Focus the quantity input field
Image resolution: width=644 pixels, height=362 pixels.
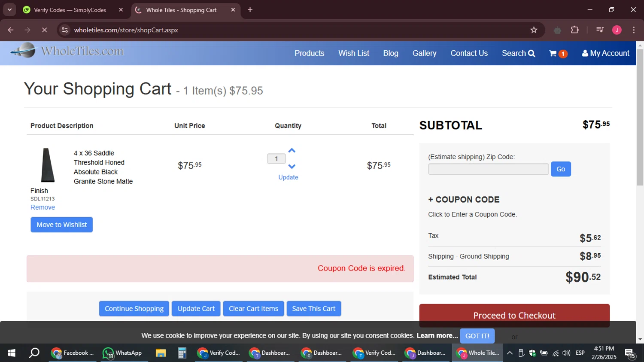point(276,159)
